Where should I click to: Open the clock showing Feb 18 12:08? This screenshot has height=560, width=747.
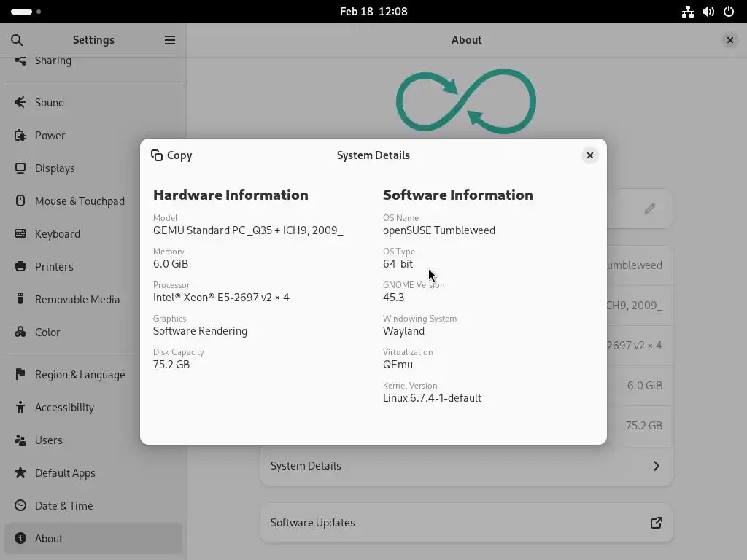373,12
